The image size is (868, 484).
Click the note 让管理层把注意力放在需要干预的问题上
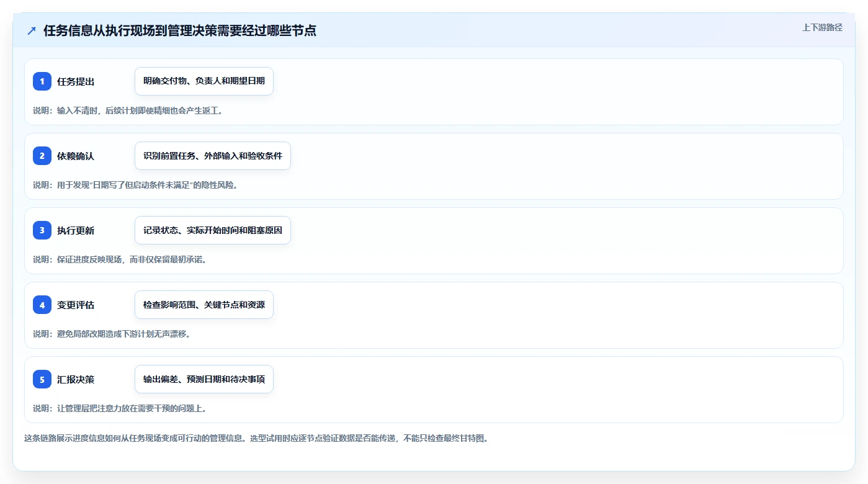point(120,408)
